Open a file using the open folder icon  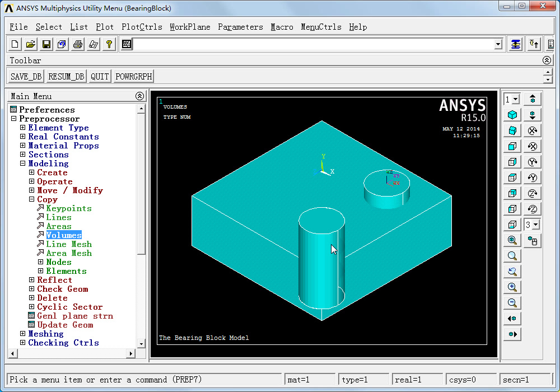30,44
